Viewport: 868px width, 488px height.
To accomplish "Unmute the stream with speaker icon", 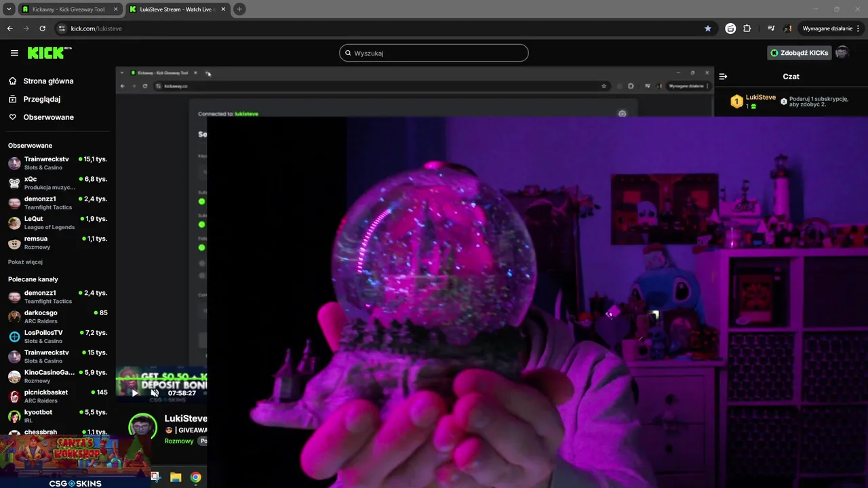I will point(155,392).
